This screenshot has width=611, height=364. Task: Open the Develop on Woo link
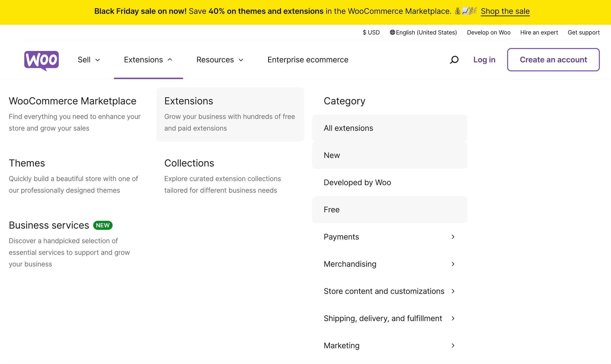489,32
